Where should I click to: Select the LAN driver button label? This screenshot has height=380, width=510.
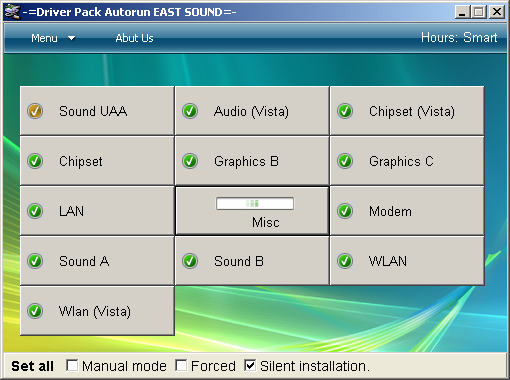tap(71, 211)
